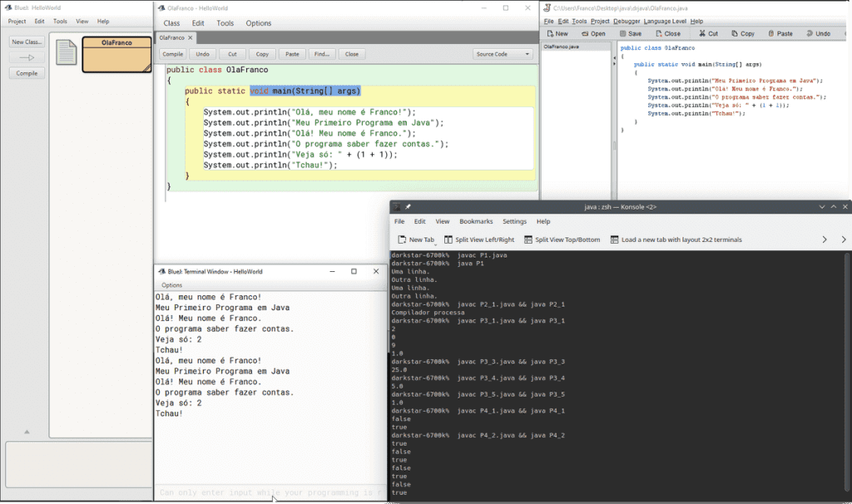Load a new tab with 2x2 terminals
Viewport: 852px width, 504px height.
[676, 240]
